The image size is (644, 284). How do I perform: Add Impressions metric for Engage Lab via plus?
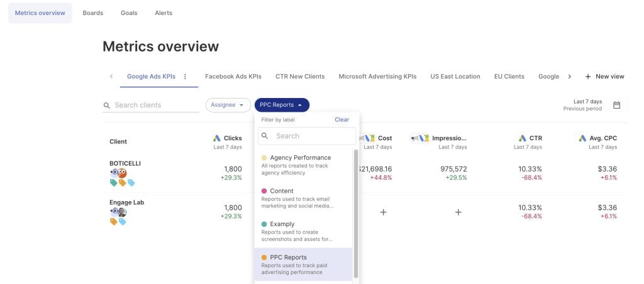(x=458, y=212)
